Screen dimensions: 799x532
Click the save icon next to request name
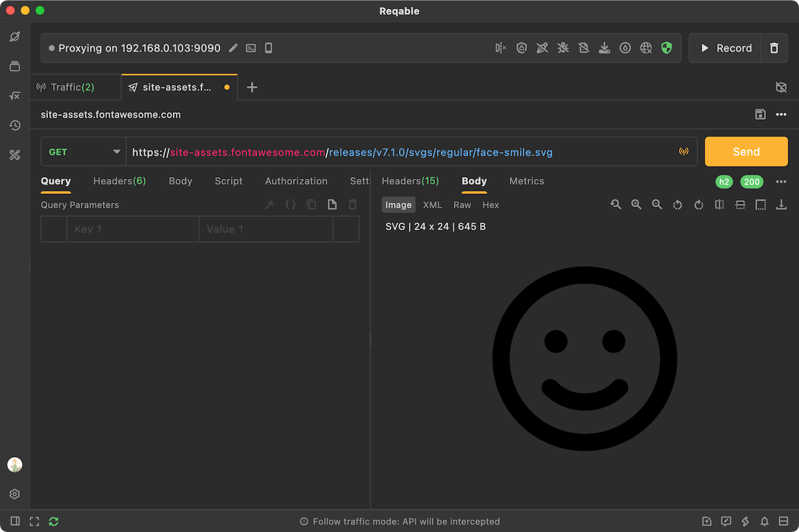coord(760,114)
